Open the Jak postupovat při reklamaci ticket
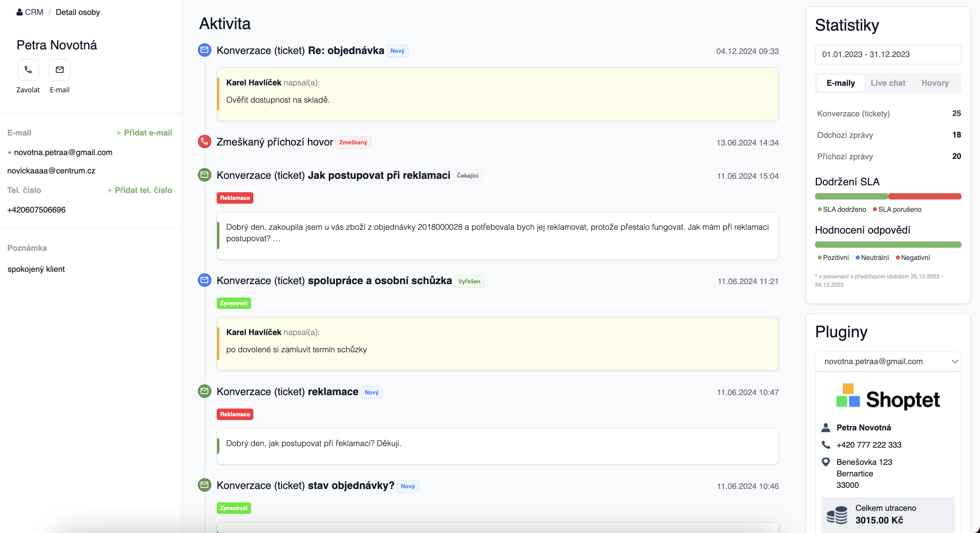 coord(379,175)
